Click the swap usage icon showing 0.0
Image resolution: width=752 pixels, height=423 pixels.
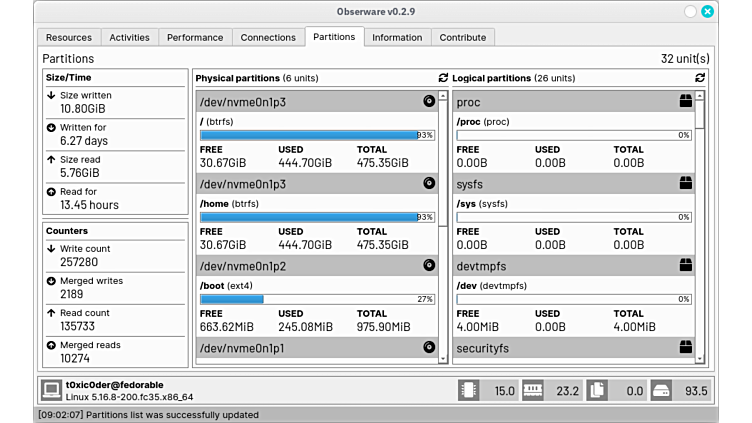click(x=597, y=390)
